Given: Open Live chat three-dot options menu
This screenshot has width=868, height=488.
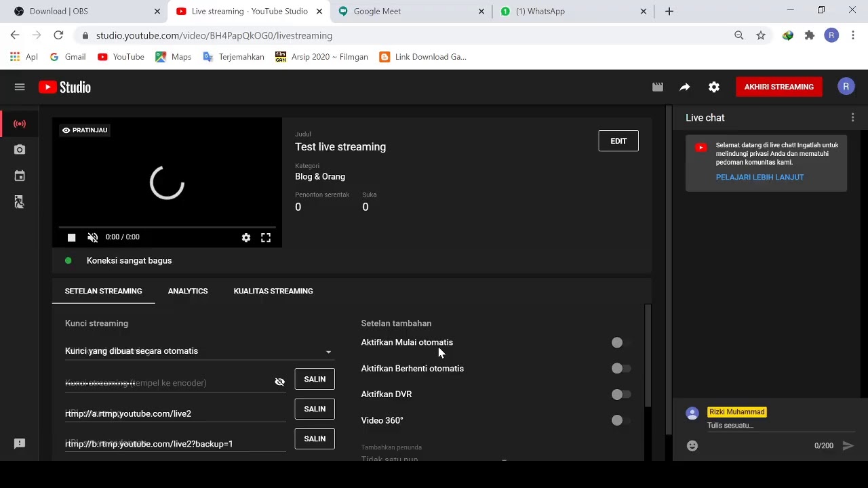Looking at the screenshot, I should [x=852, y=118].
